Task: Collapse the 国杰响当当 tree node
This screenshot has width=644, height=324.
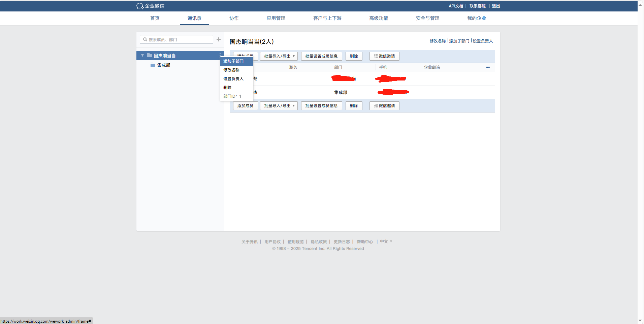Action: (x=142, y=56)
